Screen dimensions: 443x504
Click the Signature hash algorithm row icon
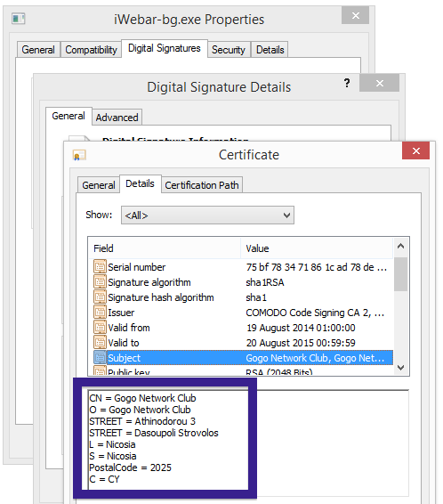click(100, 297)
